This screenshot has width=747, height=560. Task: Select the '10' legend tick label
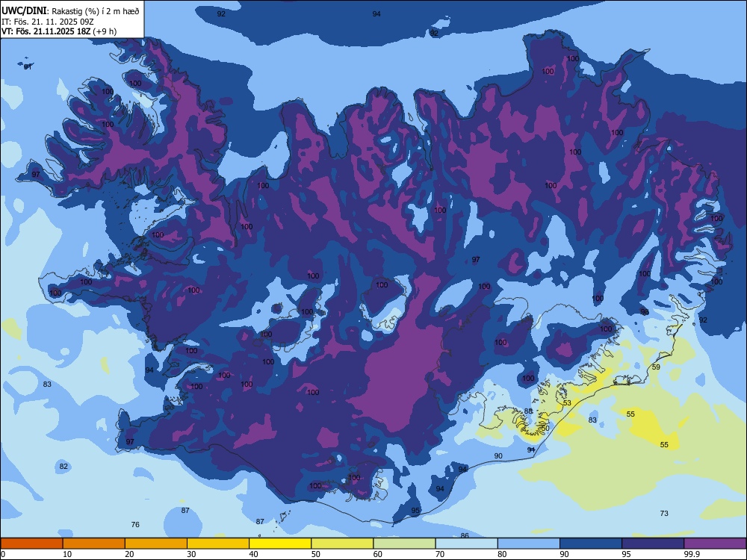coord(67,554)
